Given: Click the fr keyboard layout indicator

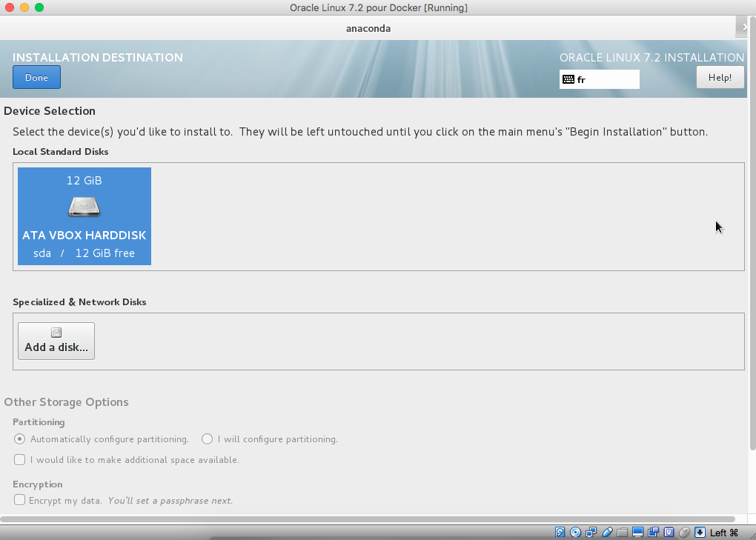Looking at the screenshot, I should click(599, 79).
